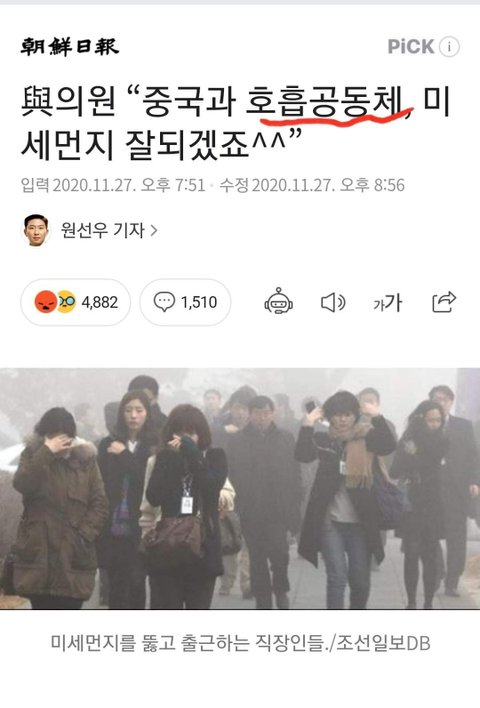Click the 수정 2020.11.27 edited time
Image resolution: width=480 pixels, height=708 pixels.
[x=312, y=185]
